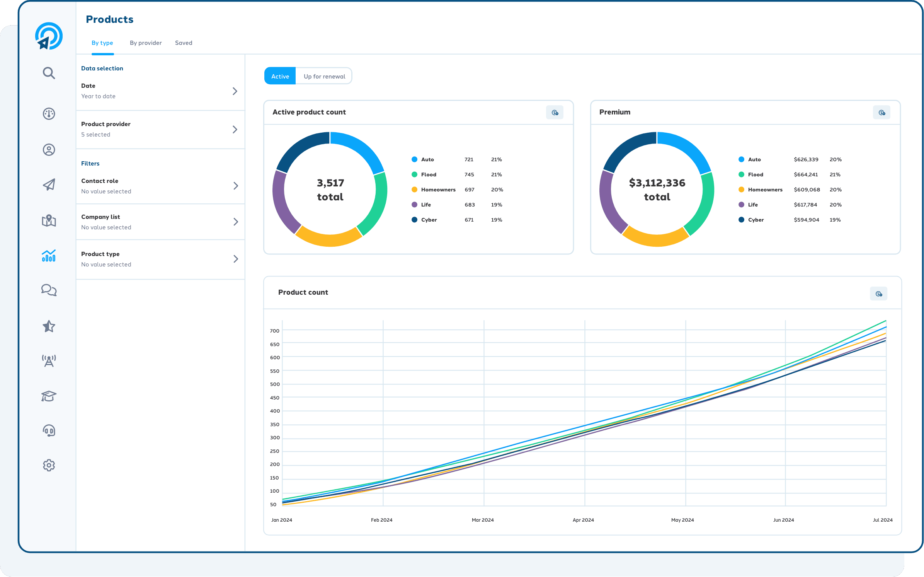Add the Active product count widget to dashboard

[x=555, y=112]
